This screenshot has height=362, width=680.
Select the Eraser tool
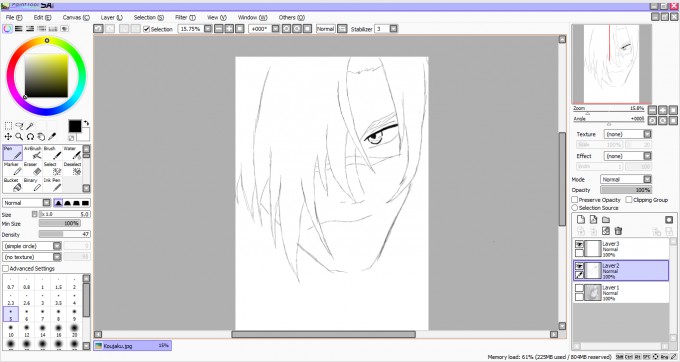[x=33, y=169]
